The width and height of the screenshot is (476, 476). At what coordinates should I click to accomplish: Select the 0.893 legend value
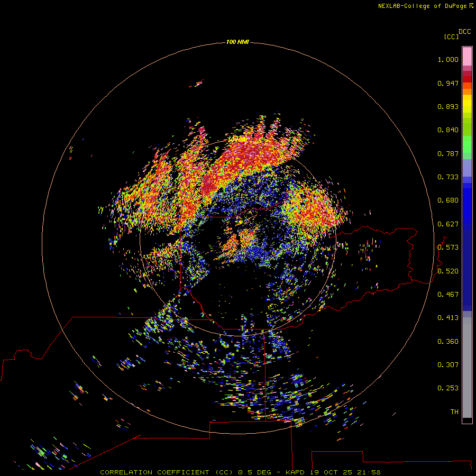[x=448, y=106]
